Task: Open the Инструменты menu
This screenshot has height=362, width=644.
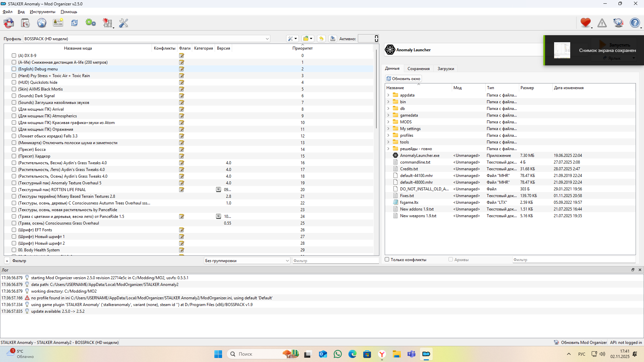Action: [42, 12]
